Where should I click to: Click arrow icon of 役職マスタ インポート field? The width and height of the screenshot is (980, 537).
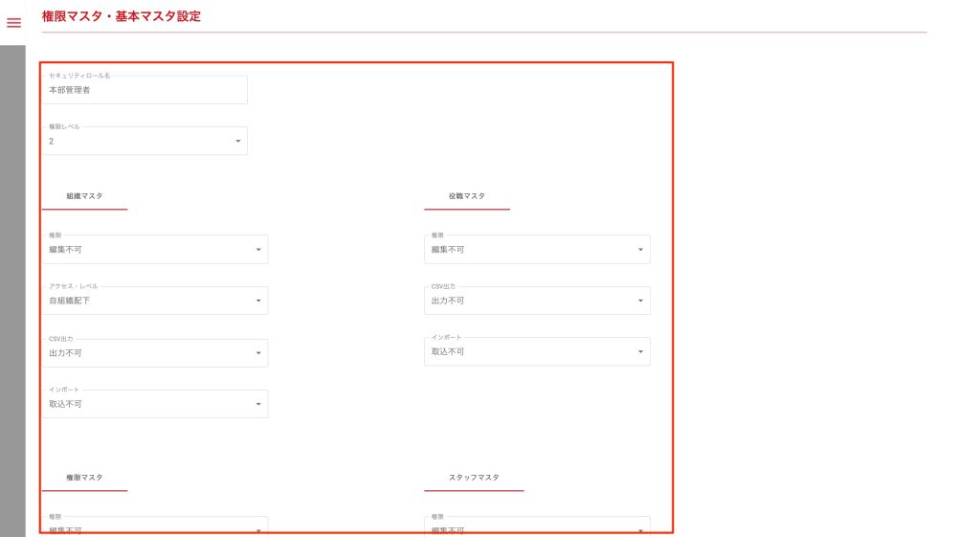[640, 352]
